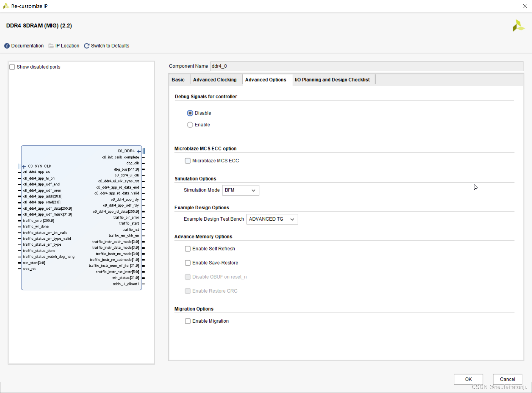Select Disable for debug signals
This screenshot has width=532, height=393.
tap(190, 113)
